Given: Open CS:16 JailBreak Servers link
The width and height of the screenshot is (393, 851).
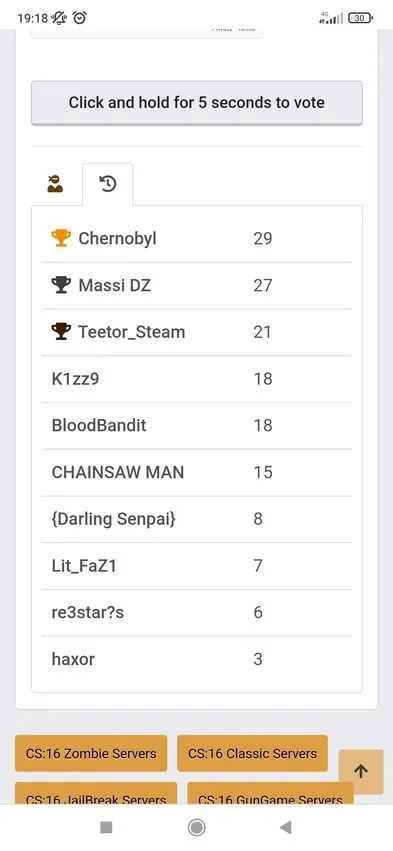Looking at the screenshot, I should pyautogui.click(x=96, y=793).
